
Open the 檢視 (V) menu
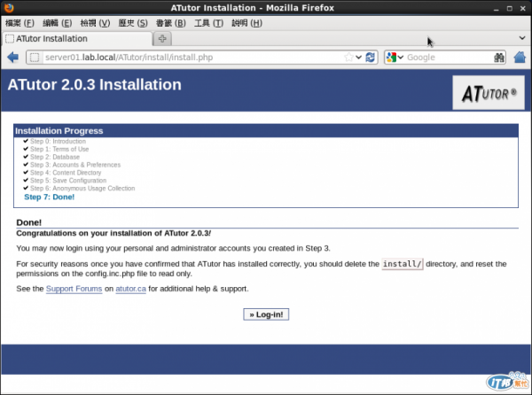(x=95, y=23)
